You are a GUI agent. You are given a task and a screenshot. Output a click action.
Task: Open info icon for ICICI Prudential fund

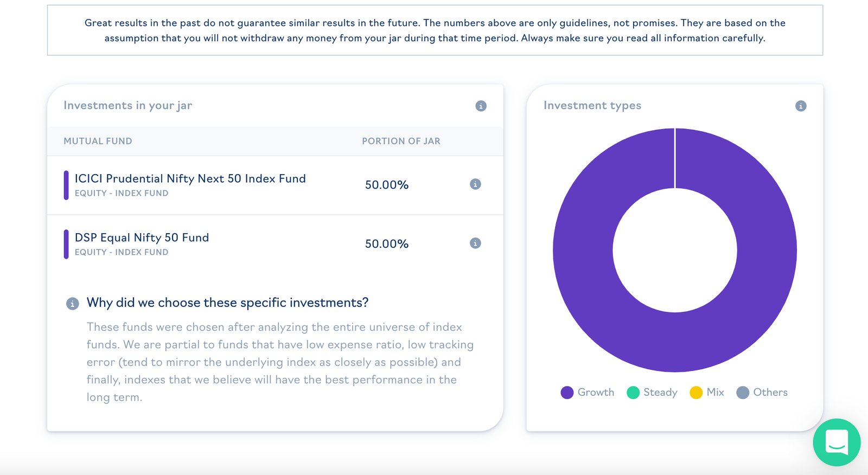click(x=475, y=184)
